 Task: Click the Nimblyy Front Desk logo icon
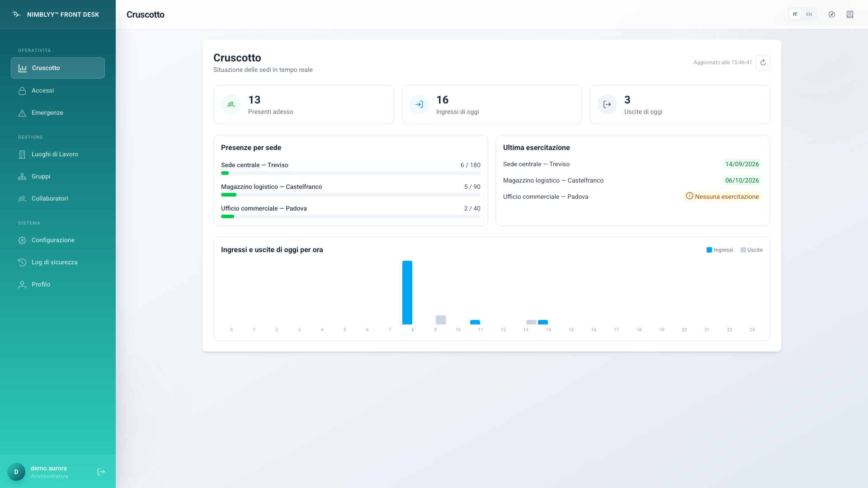17,14
